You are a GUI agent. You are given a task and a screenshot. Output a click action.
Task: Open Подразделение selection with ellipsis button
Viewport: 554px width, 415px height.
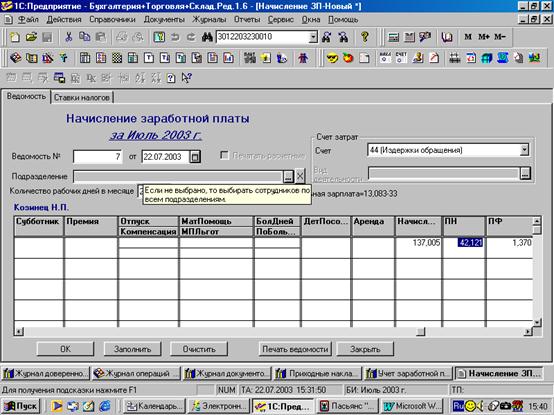click(x=288, y=176)
